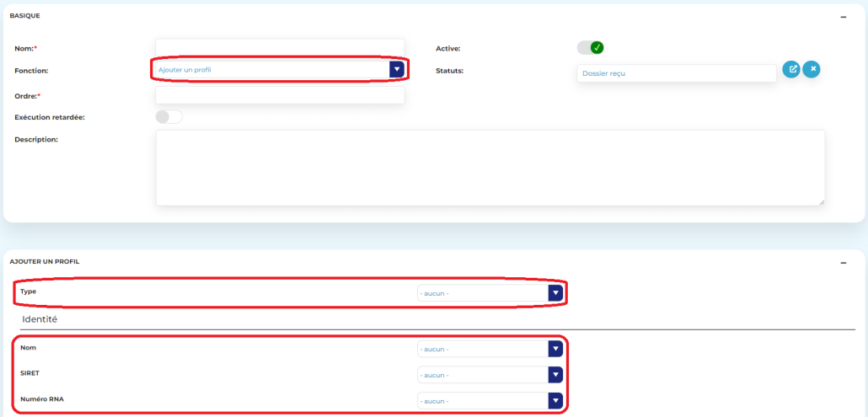Open the SIRET field mapping dropdown

[482, 375]
